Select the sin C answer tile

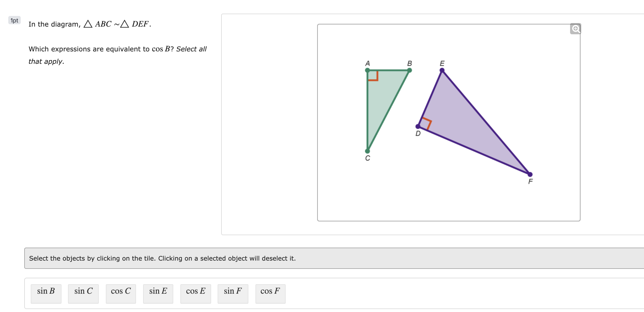click(83, 293)
